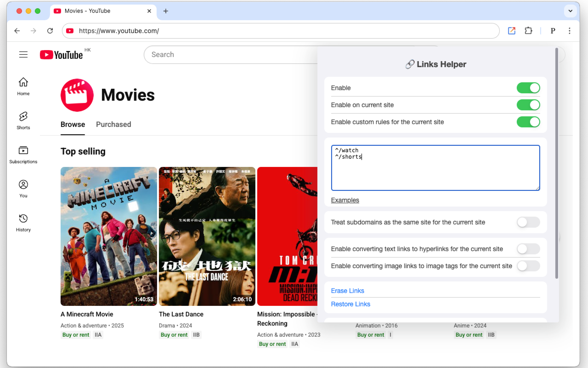
Task: Click Buy or rent under Mission: Impossible
Action: (x=272, y=344)
